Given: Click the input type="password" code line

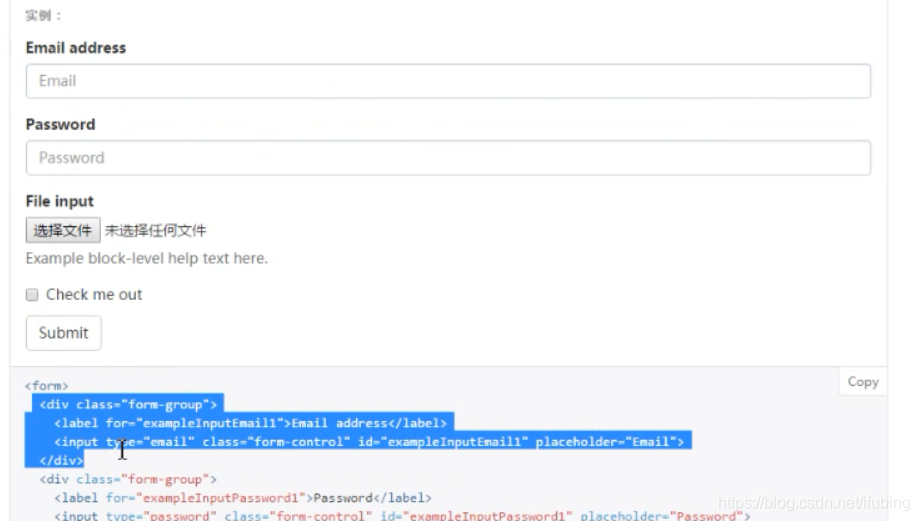Looking at the screenshot, I should coord(402,516).
